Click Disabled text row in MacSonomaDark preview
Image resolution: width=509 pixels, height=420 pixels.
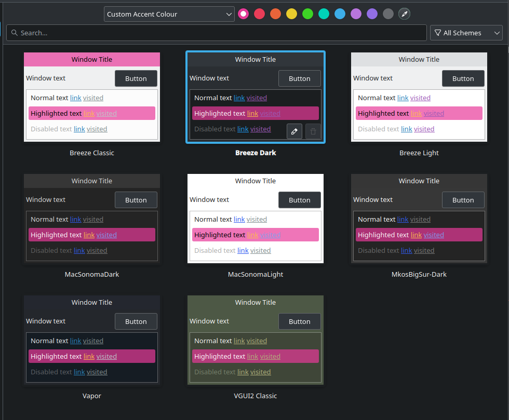tap(92, 251)
